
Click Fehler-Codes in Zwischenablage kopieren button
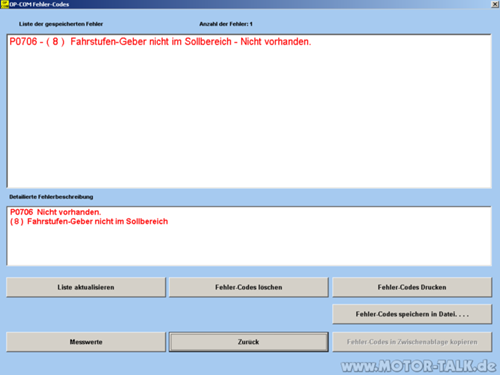412,342
